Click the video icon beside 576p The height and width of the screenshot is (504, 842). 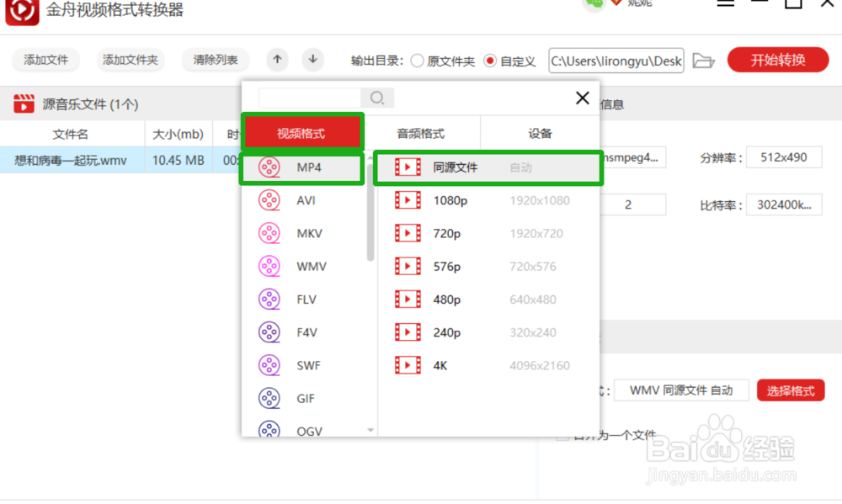[x=408, y=266]
